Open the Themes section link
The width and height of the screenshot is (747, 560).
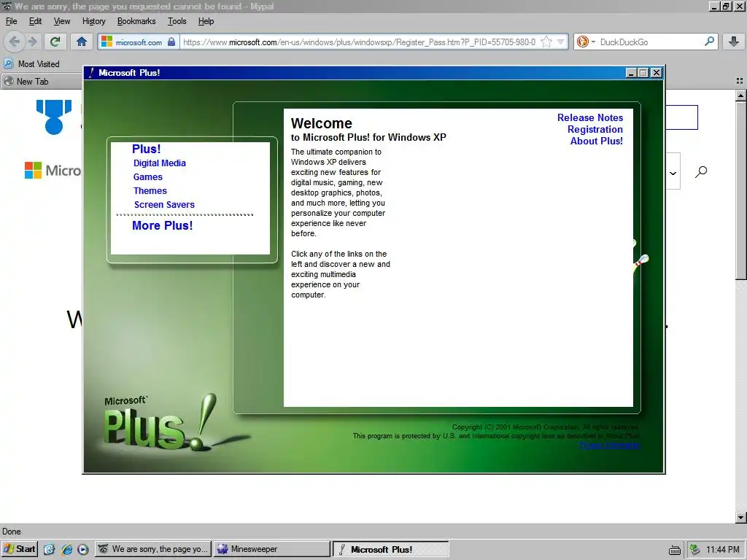[x=150, y=190]
